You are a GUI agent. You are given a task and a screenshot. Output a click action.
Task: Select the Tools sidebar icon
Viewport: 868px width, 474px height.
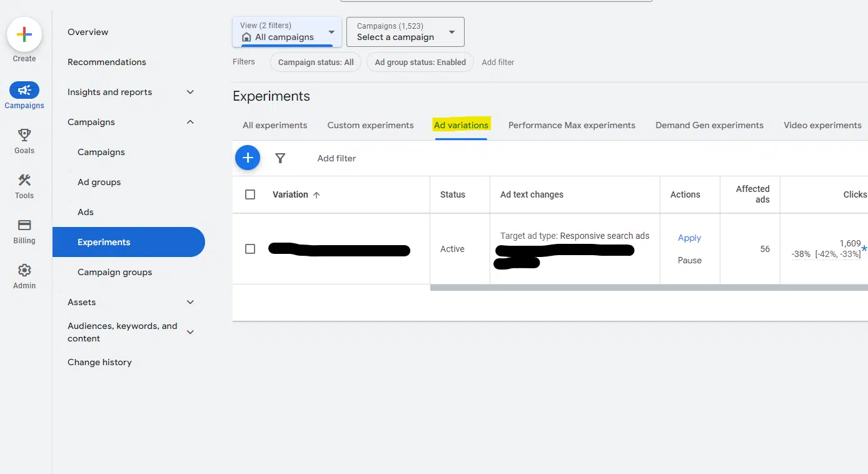tap(24, 181)
